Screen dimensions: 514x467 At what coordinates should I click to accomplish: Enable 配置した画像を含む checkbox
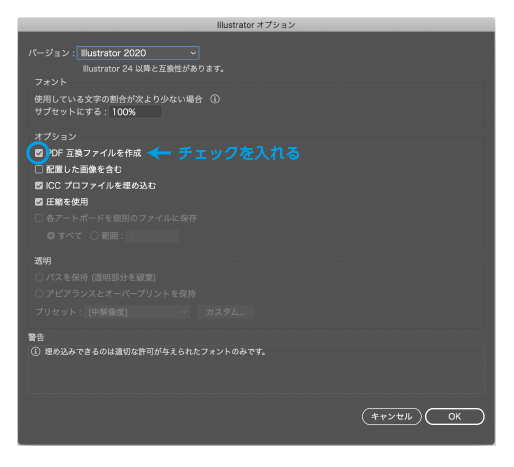[x=39, y=169]
